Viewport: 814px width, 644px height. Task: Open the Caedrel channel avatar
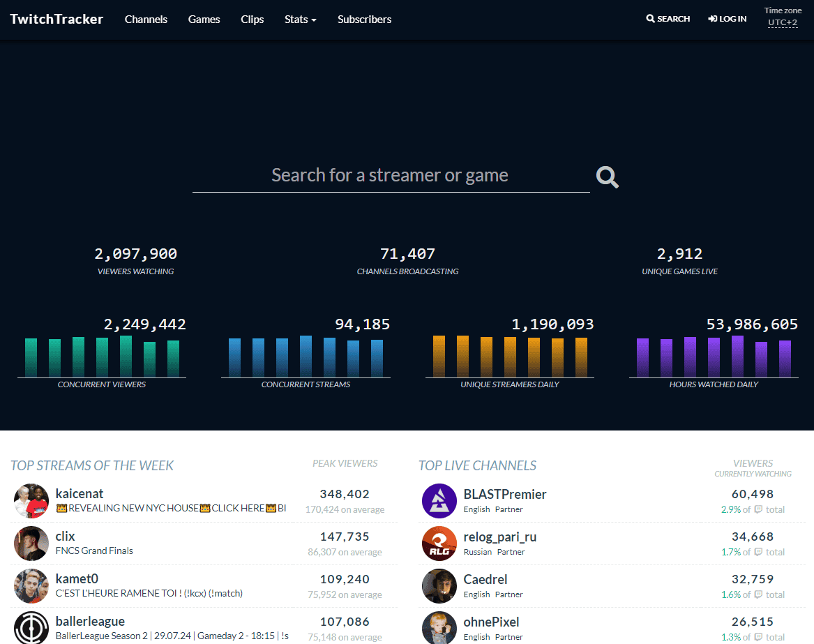coord(439,586)
